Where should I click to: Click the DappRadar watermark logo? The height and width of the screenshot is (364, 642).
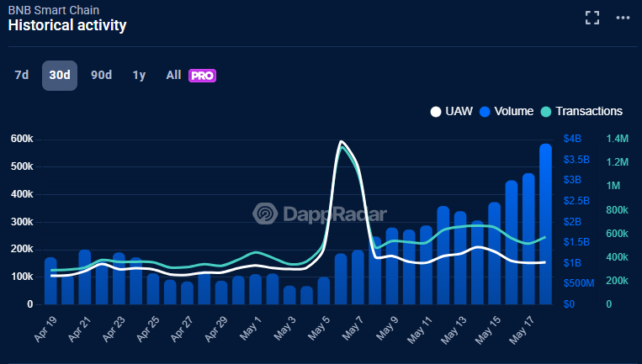tap(267, 214)
